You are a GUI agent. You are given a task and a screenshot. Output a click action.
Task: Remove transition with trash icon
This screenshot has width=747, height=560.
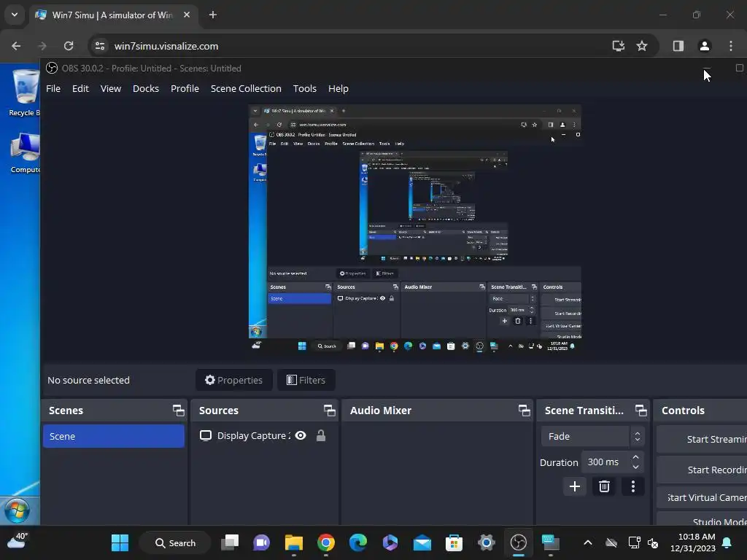coord(604,486)
